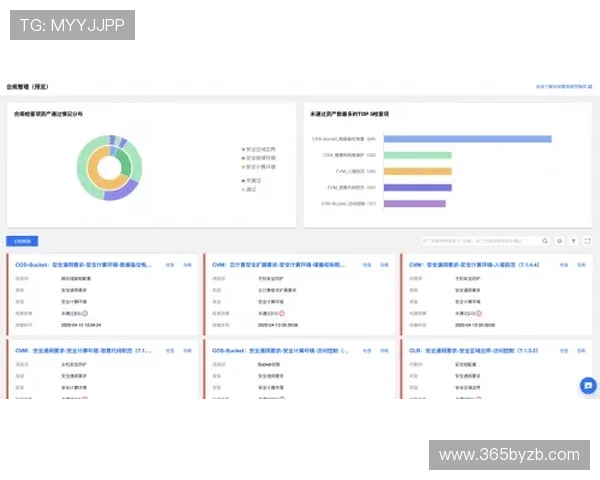Screen dimensions: 600x480
Task: Click the search magnifier icon
Action: click(x=545, y=241)
